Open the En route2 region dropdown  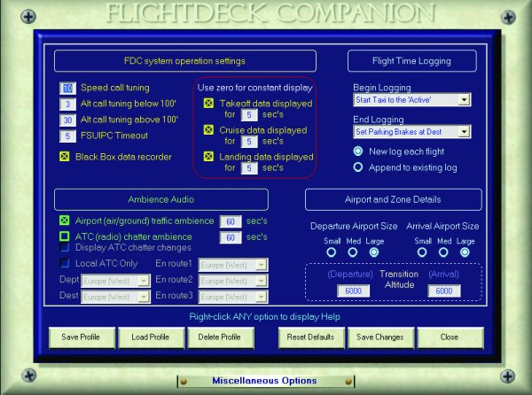262,281
